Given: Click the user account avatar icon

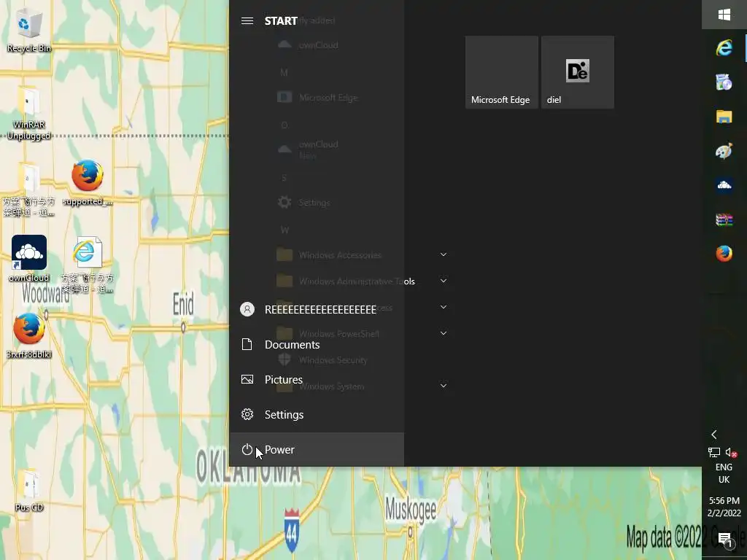Looking at the screenshot, I should (x=247, y=309).
